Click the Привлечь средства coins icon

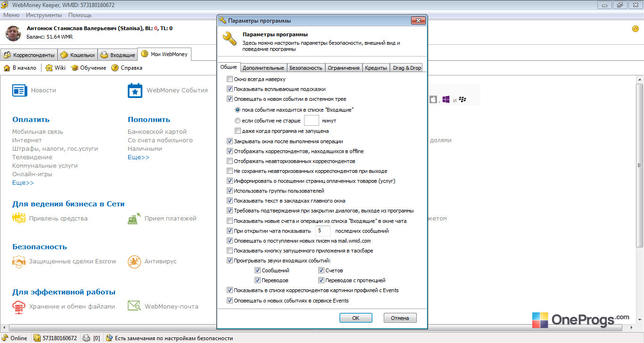click(19, 218)
